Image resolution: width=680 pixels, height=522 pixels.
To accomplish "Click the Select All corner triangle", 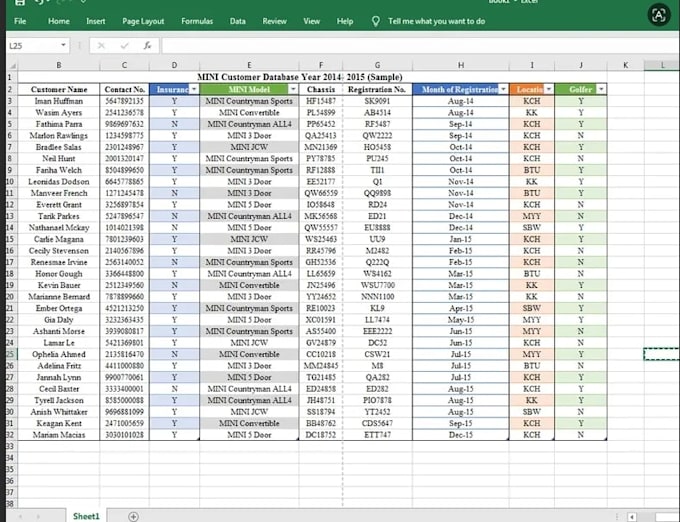I will pyautogui.click(x=12, y=65).
